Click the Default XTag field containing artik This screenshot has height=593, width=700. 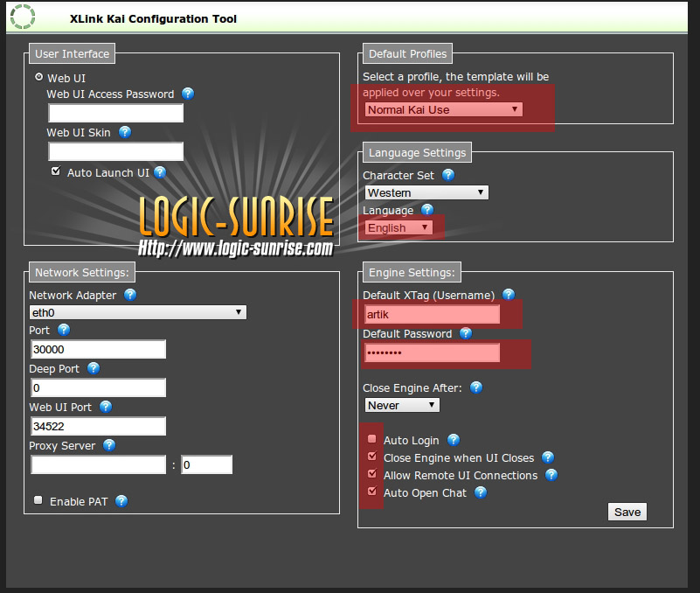coord(432,314)
